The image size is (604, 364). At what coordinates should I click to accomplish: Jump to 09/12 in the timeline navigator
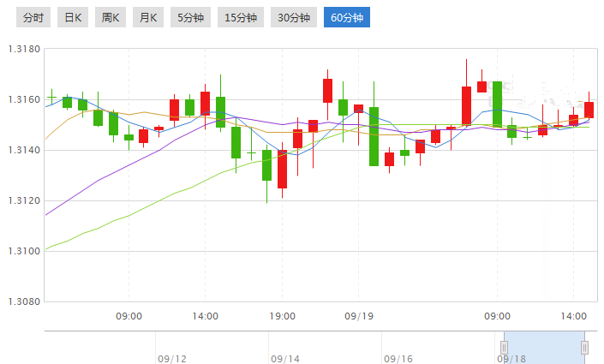click(172, 358)
